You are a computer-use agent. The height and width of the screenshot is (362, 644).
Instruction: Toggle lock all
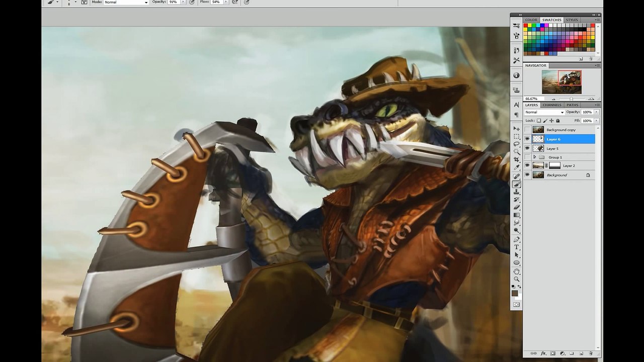click(x=557, y=121)
